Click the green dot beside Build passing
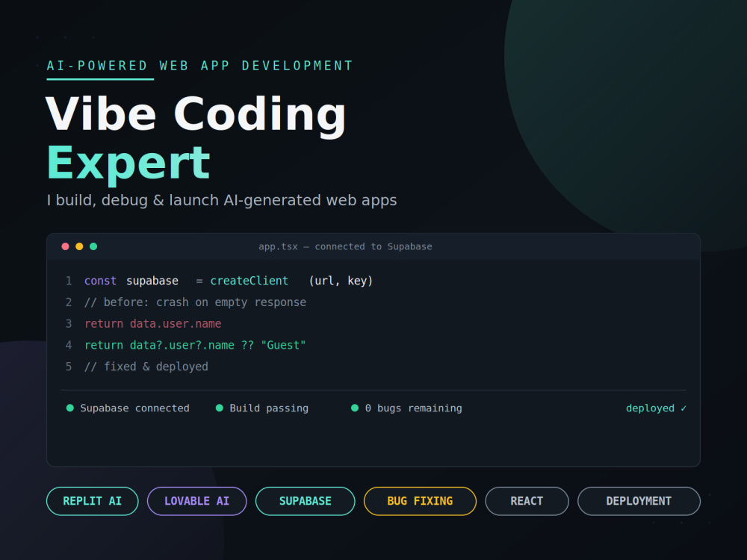This screenshot has width=747, height=560. point(220,408)
